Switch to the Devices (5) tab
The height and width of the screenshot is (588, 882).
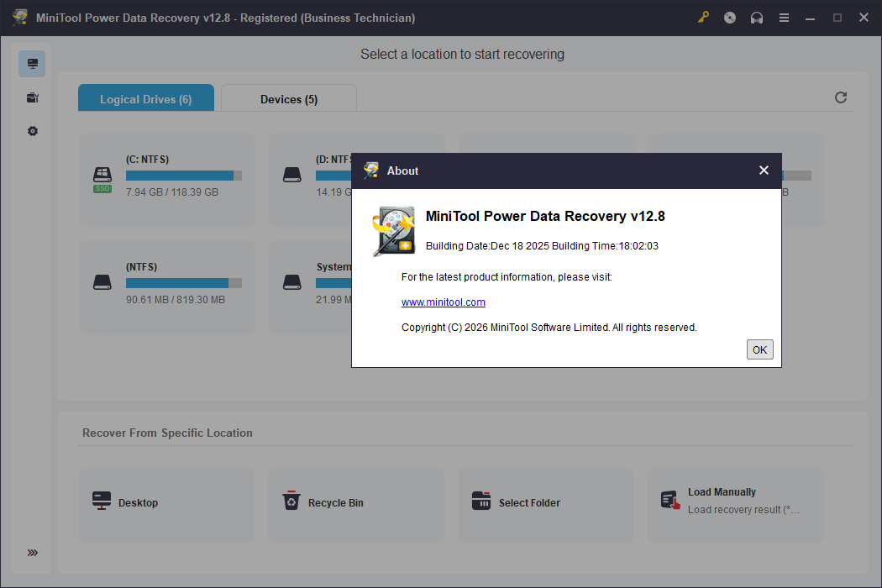pyautogui.click(x=289, y=98)
